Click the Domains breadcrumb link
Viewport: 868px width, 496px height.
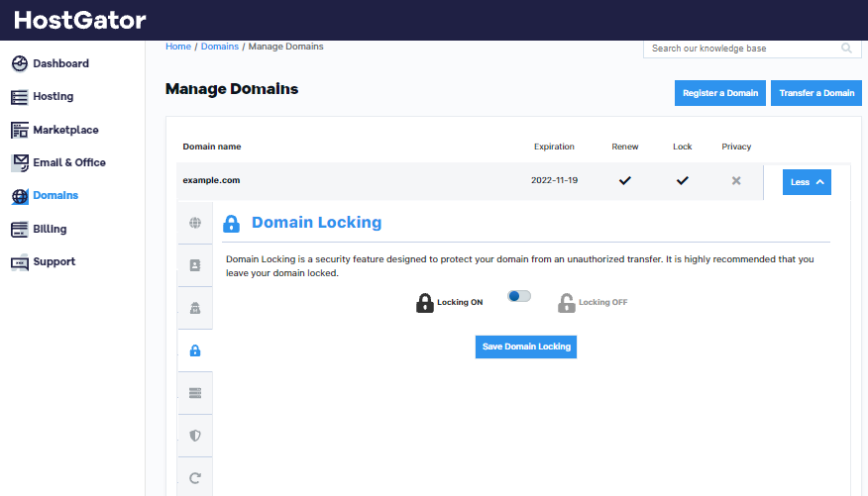pos(220,47)
